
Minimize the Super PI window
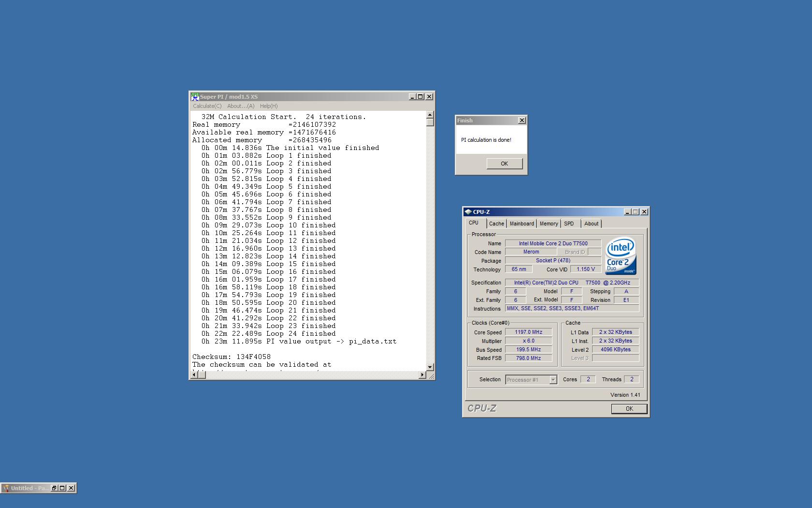pos(412,97)
